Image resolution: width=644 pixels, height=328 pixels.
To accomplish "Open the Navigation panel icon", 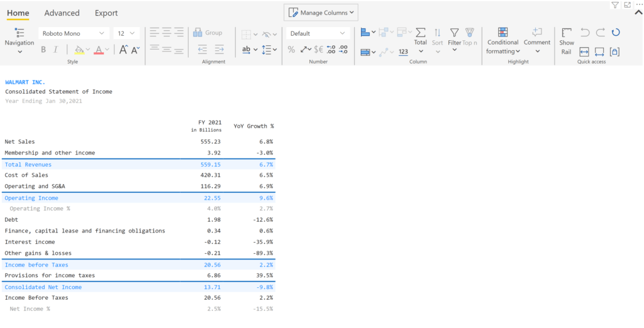I will click(19, 33).
